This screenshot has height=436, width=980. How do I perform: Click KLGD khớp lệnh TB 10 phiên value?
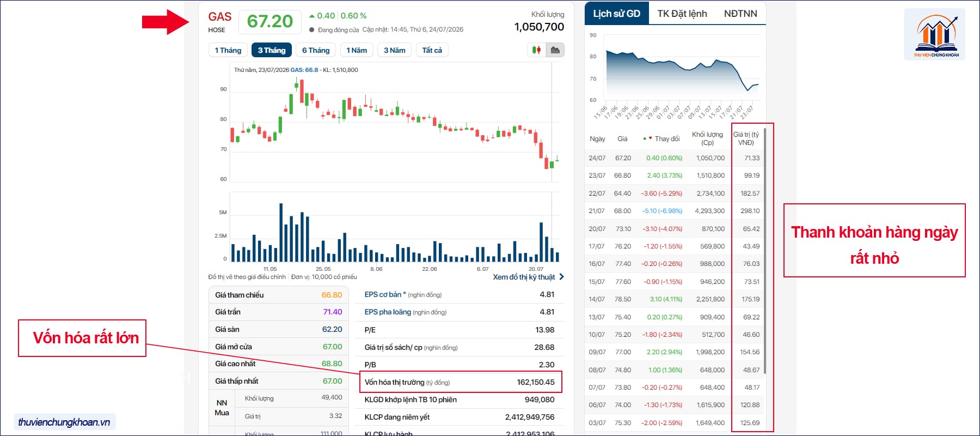pos(540,399)
